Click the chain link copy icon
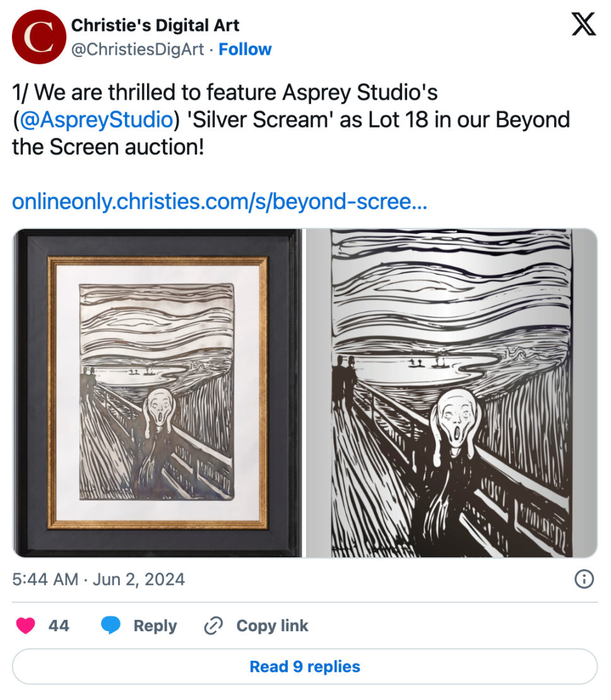The height and width of the screenshot is (700, 611). [x=214, y=626]
